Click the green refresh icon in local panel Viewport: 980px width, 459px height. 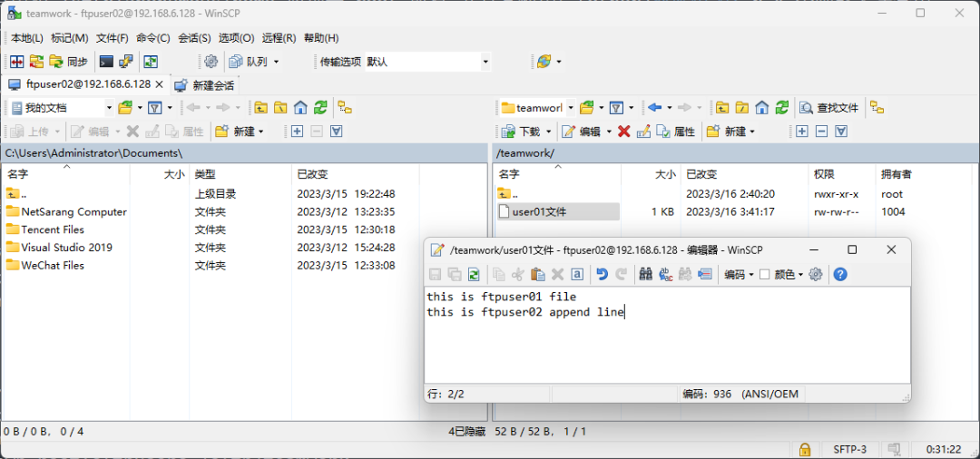pyautogui.click(x=320, y=107)
